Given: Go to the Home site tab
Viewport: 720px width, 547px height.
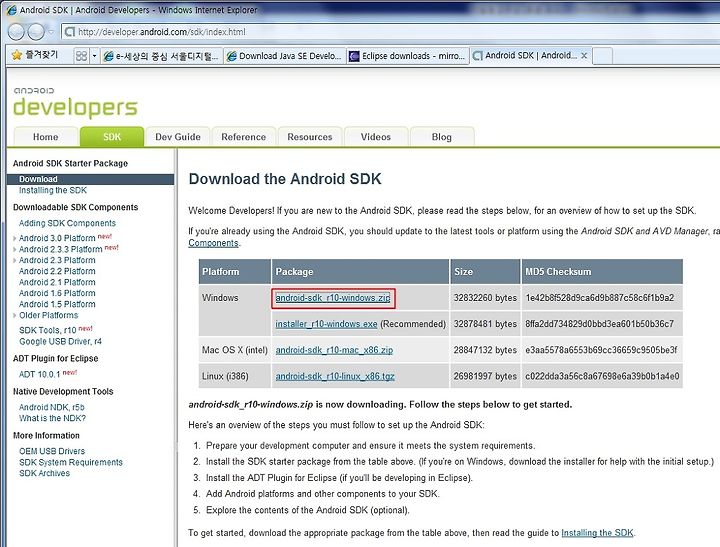Looking at the screenshot, I should (x=45, y=137).
